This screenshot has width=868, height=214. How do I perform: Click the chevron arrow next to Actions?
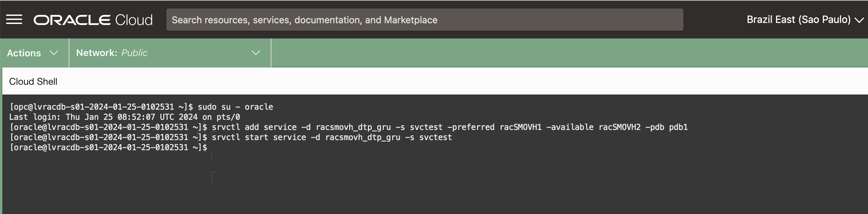[54, 53]
